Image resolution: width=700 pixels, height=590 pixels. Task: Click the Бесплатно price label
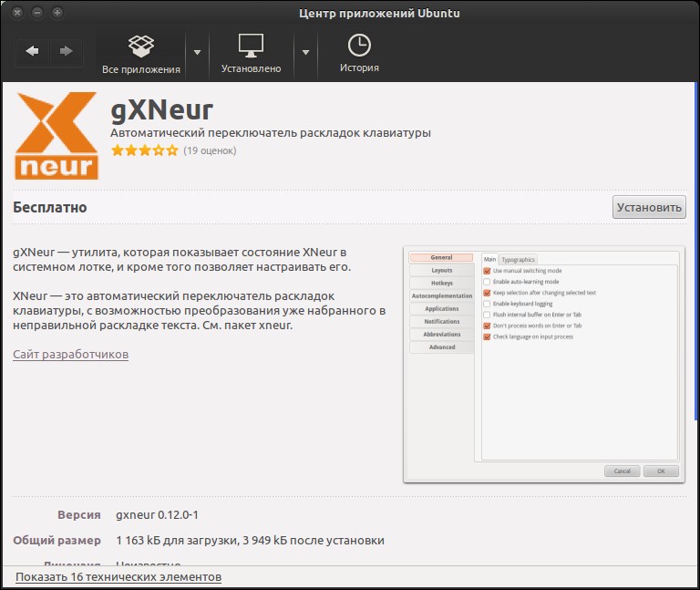49,207
